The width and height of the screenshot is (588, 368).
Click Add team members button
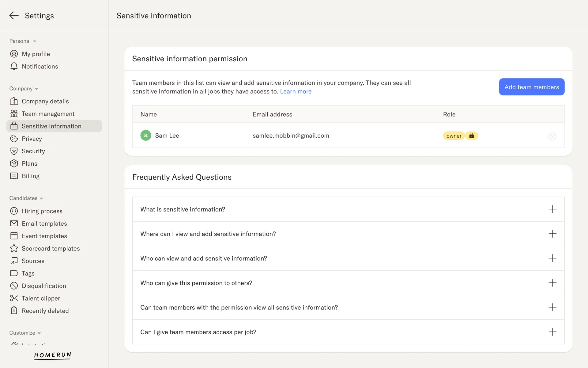pos(532,87)
